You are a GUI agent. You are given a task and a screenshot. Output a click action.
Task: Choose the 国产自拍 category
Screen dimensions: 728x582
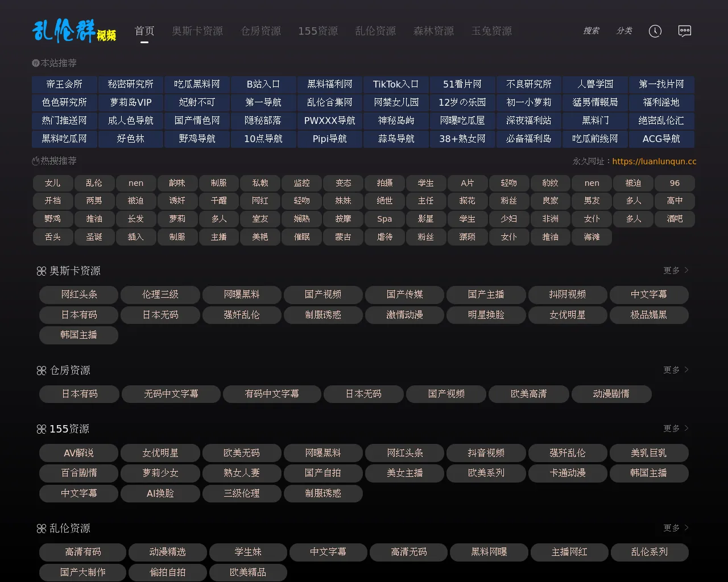323,473
